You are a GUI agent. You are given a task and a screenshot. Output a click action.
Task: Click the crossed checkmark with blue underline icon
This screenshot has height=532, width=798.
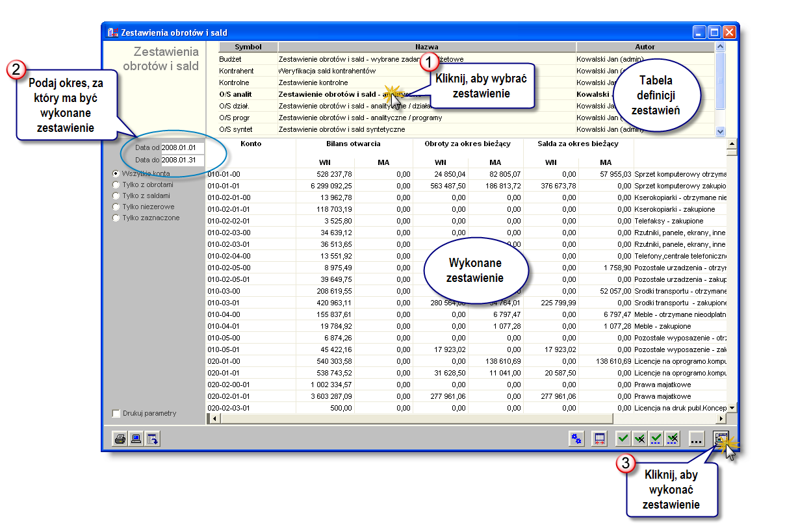click(672, 439)
